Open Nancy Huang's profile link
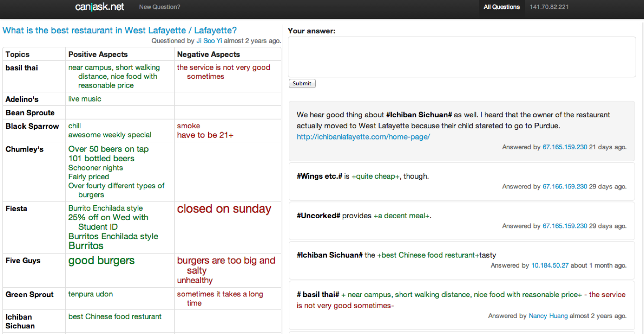Viewport: 644px width, 334px height. (548, 315)
